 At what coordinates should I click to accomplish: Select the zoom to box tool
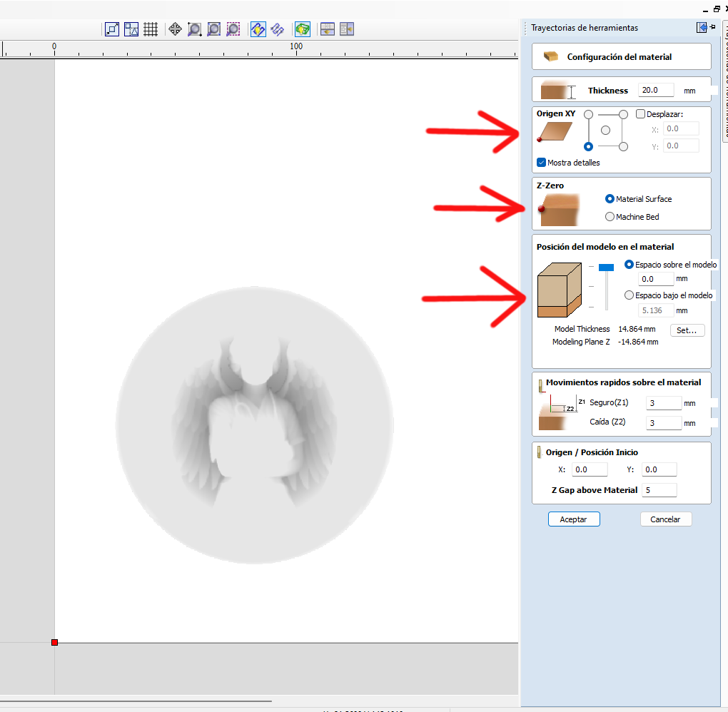click(195, 29)
